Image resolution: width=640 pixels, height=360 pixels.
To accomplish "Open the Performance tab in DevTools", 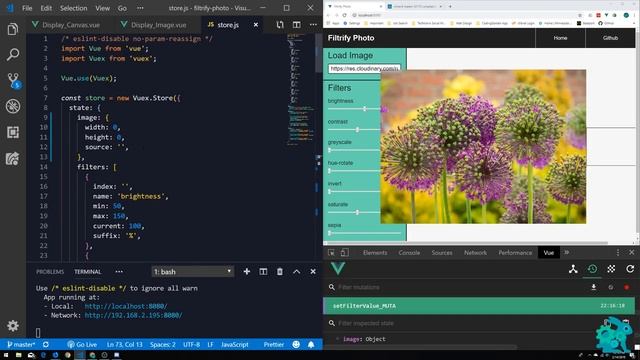I will (515, 253).
